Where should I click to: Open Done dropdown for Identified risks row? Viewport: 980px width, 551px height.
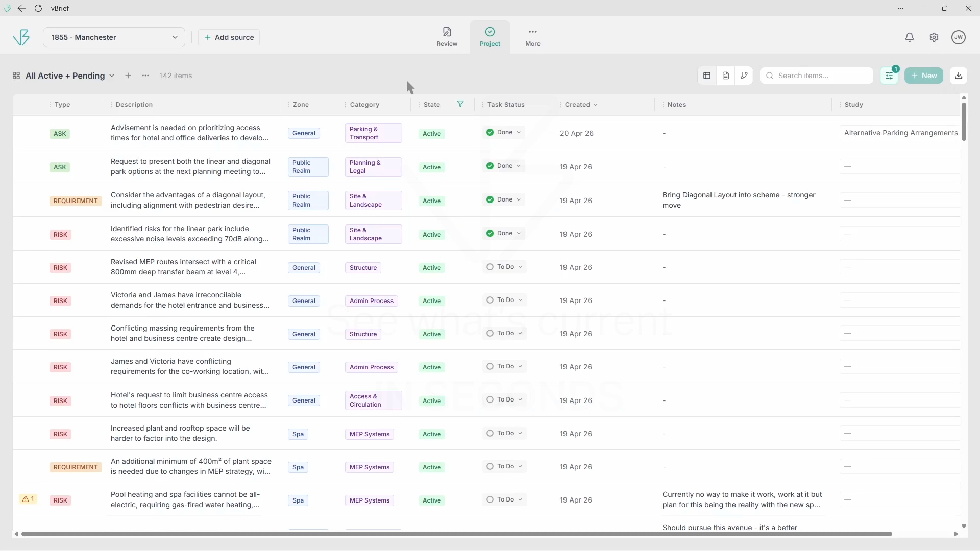(503, 234)
